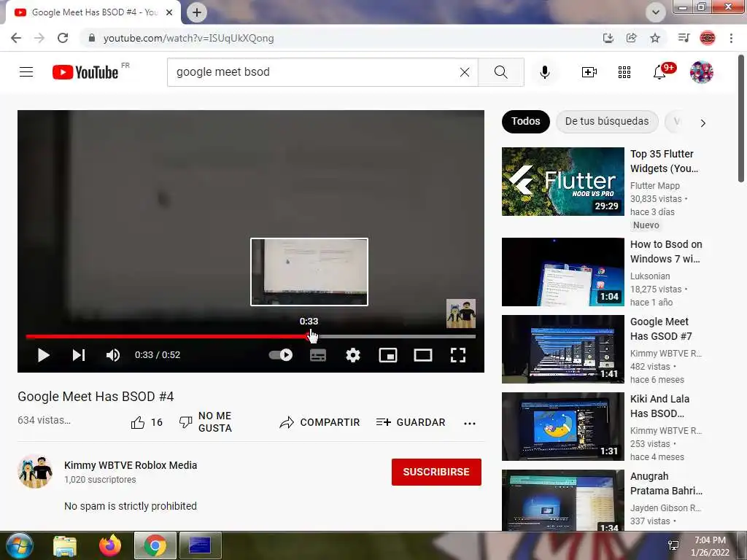Screen dimensions: 747x560
Task: Open Chrome three-dot menu
Action: (x=731, y=38)
